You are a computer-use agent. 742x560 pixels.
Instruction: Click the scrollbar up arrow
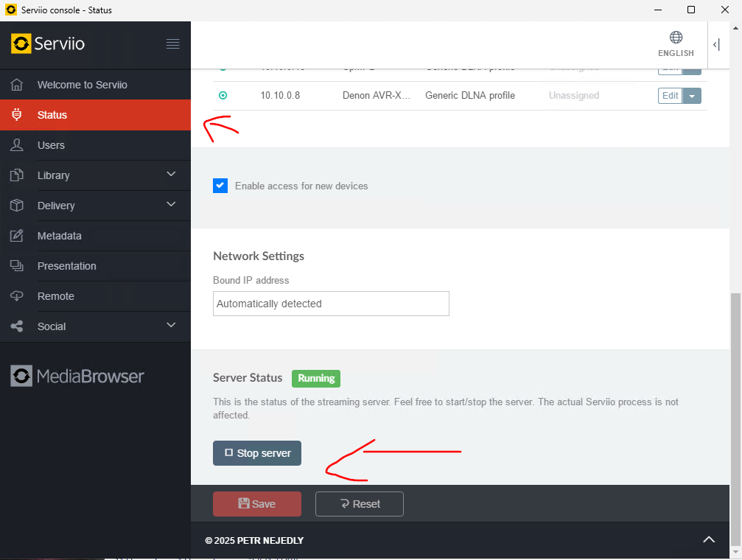735,27
